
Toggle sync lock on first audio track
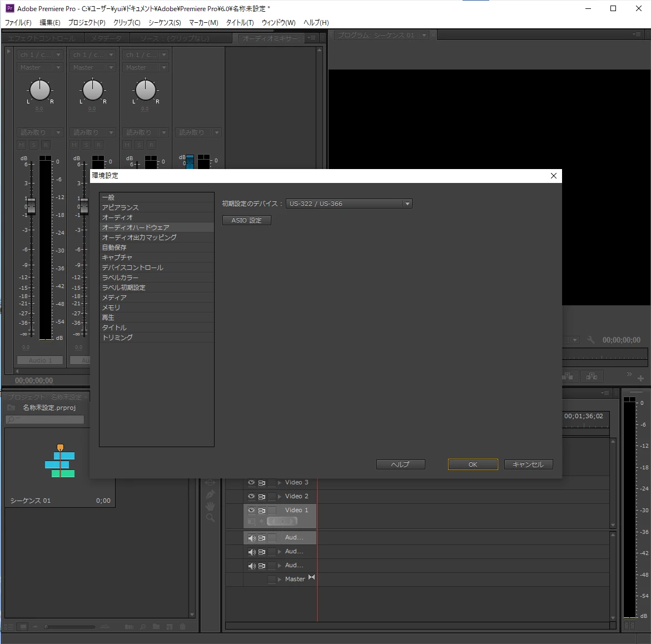click(261, 538)
